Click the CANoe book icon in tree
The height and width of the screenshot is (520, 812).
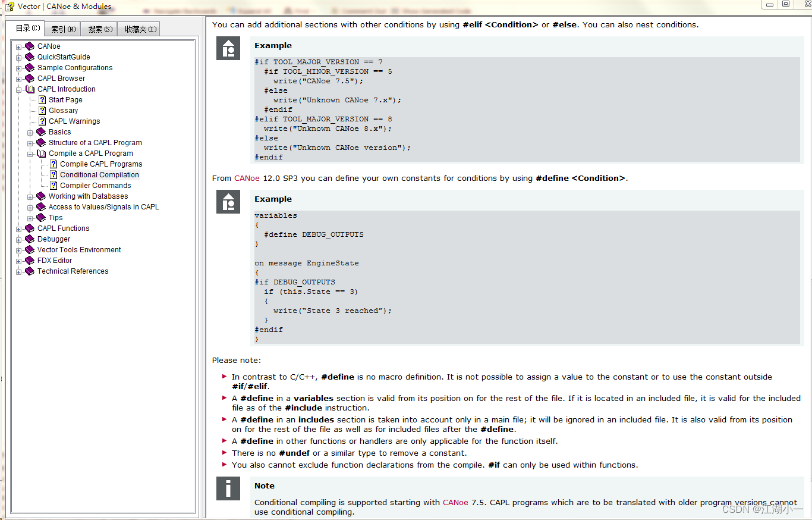(x=30, y=46)
